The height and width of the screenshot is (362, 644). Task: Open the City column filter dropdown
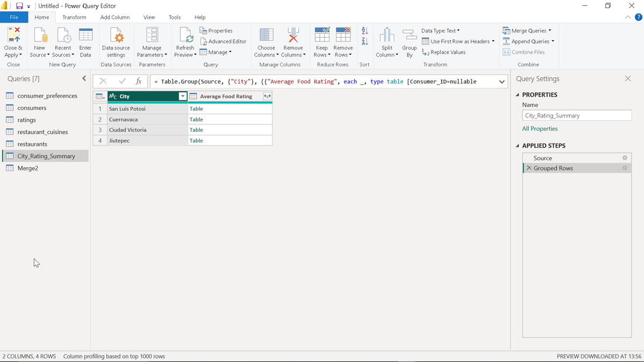pyautogui.click(x=182, y=97)
